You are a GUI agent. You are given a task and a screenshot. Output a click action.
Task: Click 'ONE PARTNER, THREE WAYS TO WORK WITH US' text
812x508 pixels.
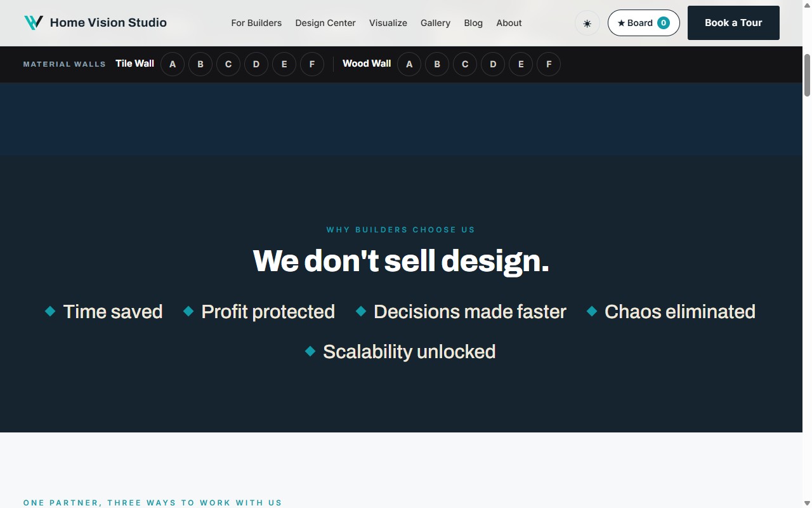click(x=153, y=503)
